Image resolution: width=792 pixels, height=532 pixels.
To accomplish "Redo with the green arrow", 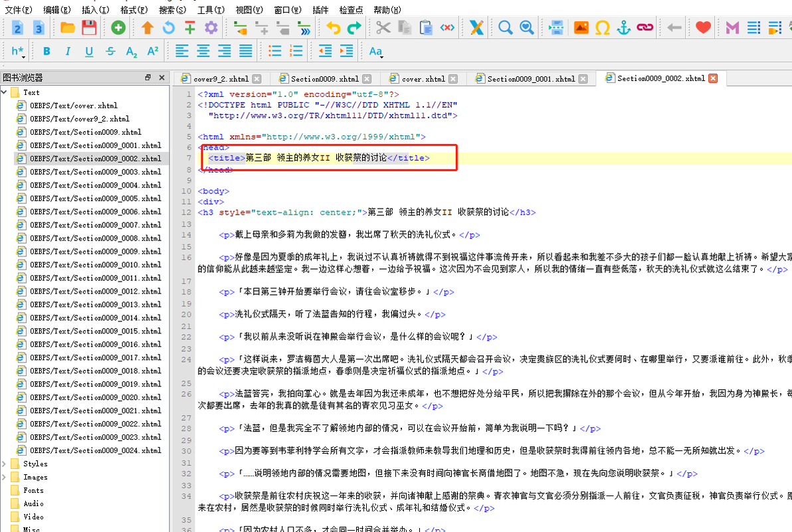I will pos(355,28).
